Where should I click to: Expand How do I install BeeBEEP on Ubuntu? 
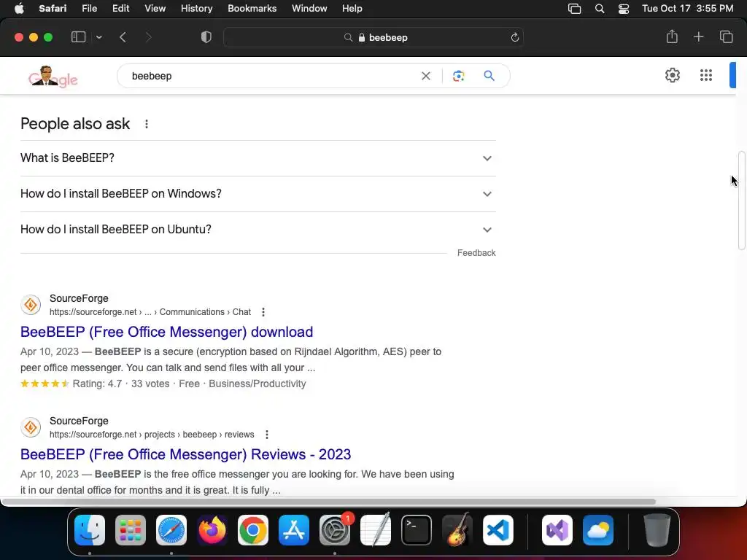click(258, 230)
